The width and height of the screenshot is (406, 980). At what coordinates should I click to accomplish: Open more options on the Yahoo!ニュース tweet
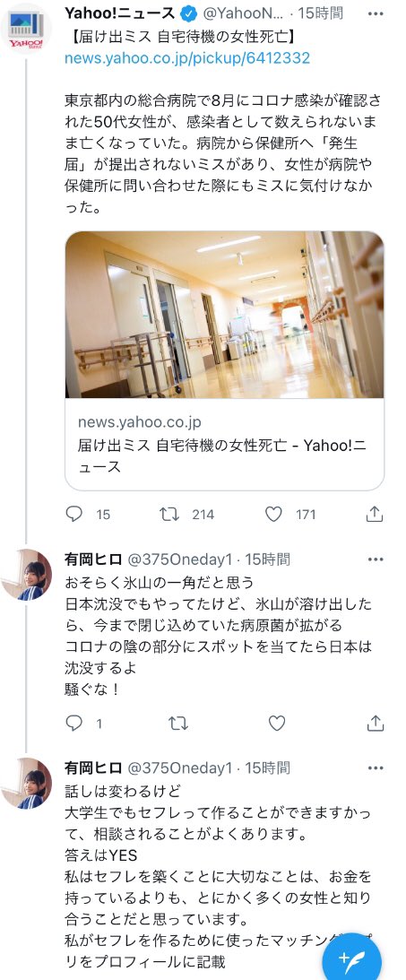coord(376,13)
